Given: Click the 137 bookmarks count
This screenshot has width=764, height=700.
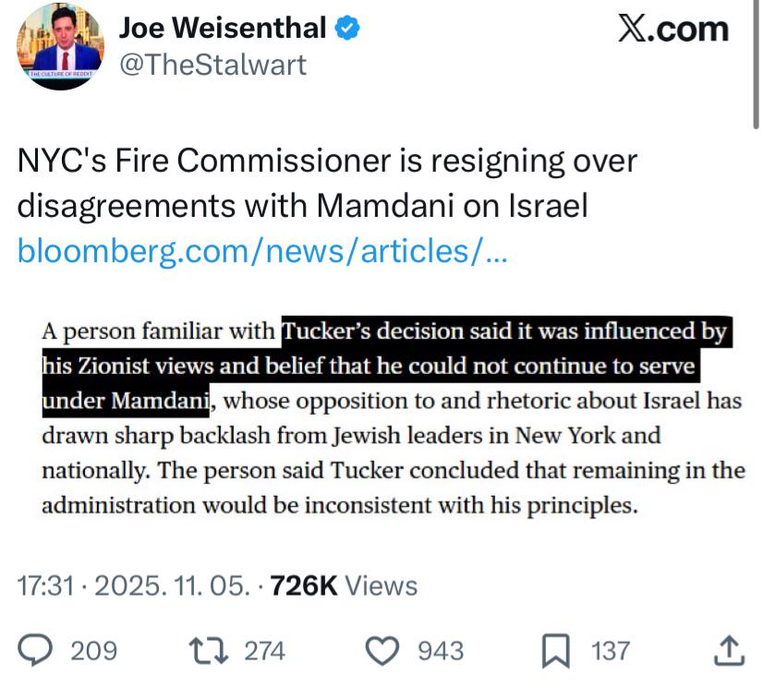Looking at the screenshot, I should [x=610, y=651].
